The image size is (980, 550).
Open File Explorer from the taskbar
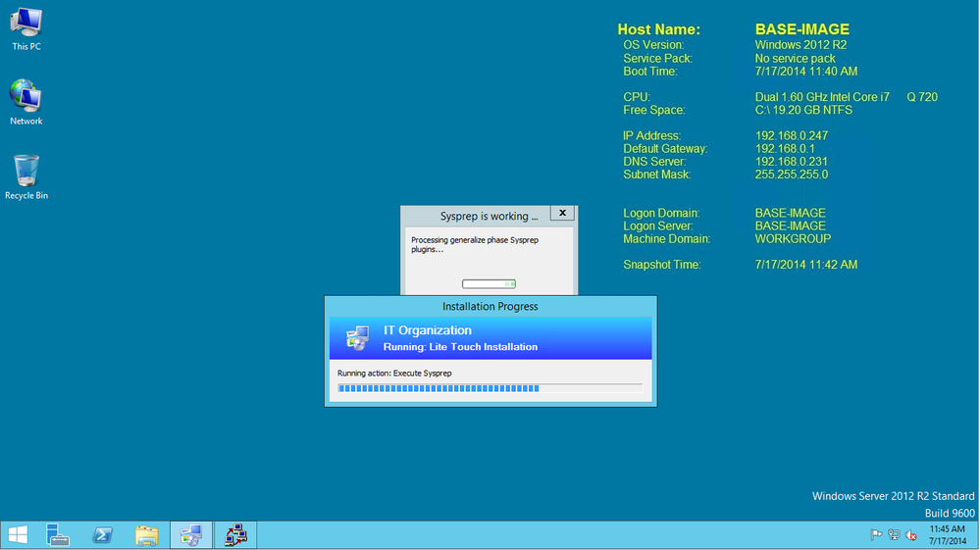[147, 535]
